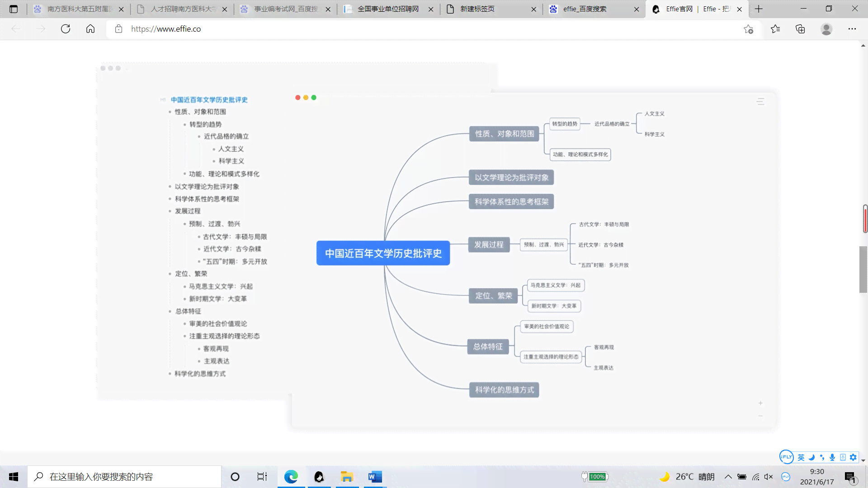Click the yellow circle color indicator
Viewport: 868px width, 488px height.
[x=307, y=97]
